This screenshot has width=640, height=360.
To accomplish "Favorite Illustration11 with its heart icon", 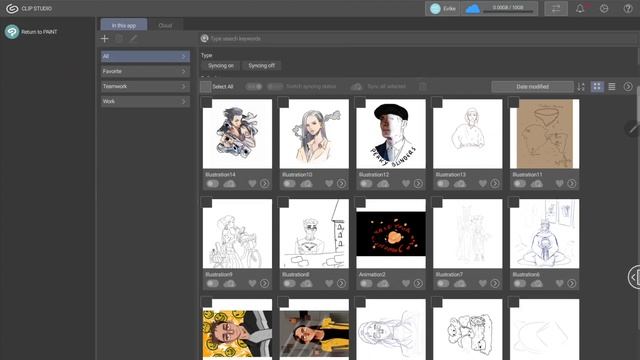I will [559, 184].
